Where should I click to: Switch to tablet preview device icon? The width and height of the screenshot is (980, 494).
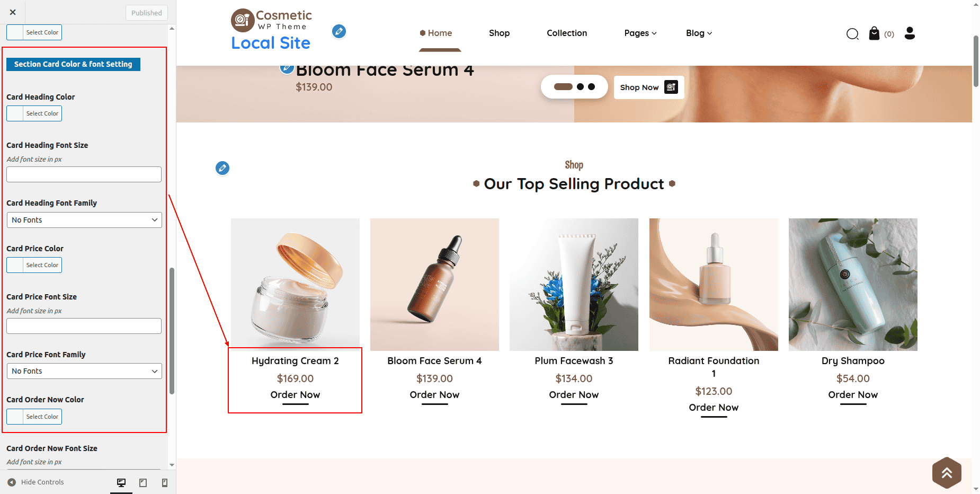[143, 482]
